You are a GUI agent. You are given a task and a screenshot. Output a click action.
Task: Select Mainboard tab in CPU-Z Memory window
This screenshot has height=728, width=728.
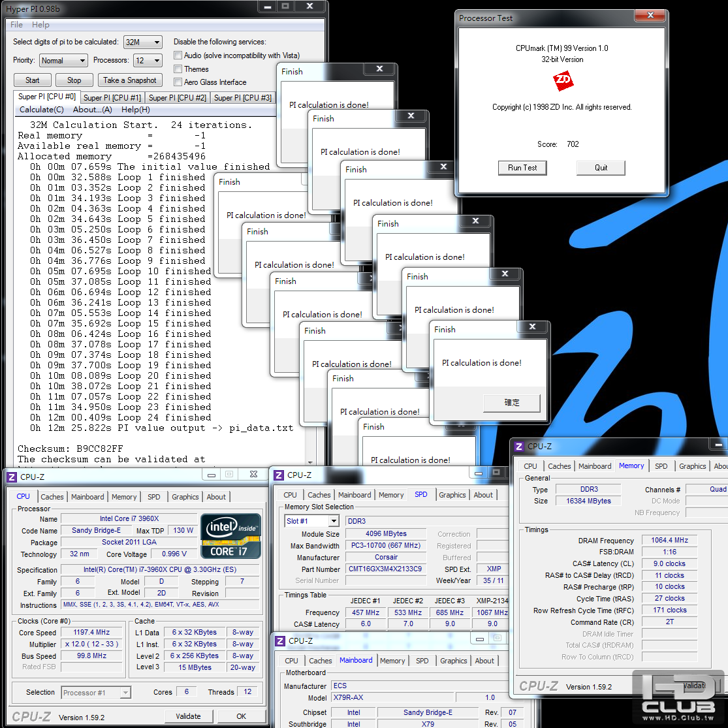click(595, 466)
